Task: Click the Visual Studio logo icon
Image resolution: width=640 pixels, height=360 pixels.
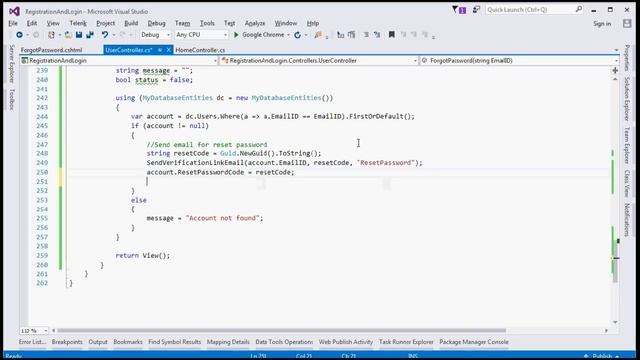Action: pos(14,11)
